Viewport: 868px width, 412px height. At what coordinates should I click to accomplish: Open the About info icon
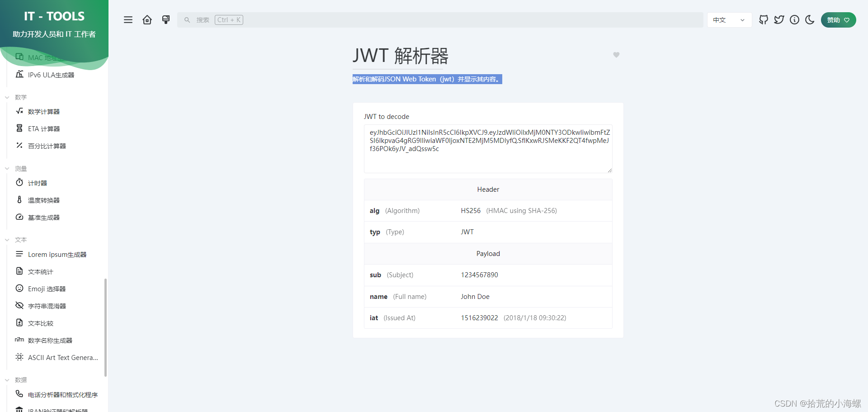click(794, 20)
